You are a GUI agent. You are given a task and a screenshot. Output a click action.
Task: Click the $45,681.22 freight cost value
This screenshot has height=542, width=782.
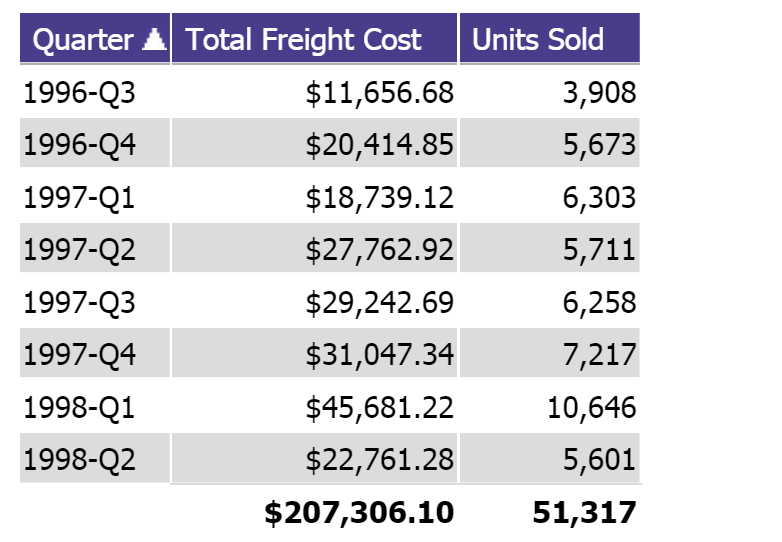coord(380,407)
